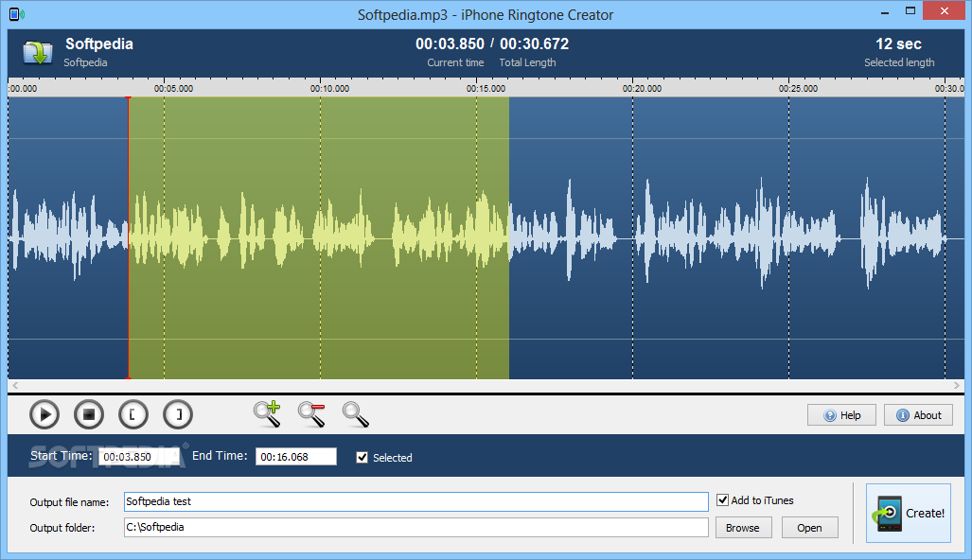Toggle the Selected checkbox
Image resolution: width=972 pixels, height=560 pixels.
click(362, 457)
